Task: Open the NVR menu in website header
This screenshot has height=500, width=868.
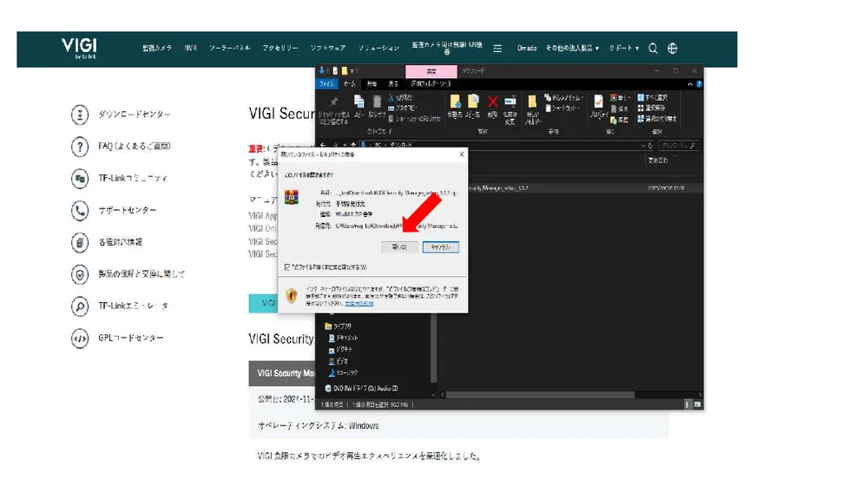Action: pos(191,48)
